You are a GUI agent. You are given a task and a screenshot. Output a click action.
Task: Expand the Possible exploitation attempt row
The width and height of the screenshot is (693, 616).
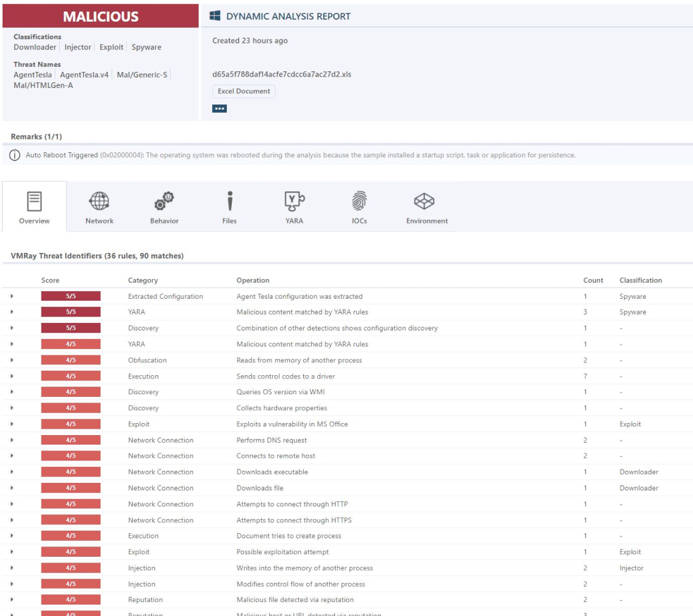(12, 552)
